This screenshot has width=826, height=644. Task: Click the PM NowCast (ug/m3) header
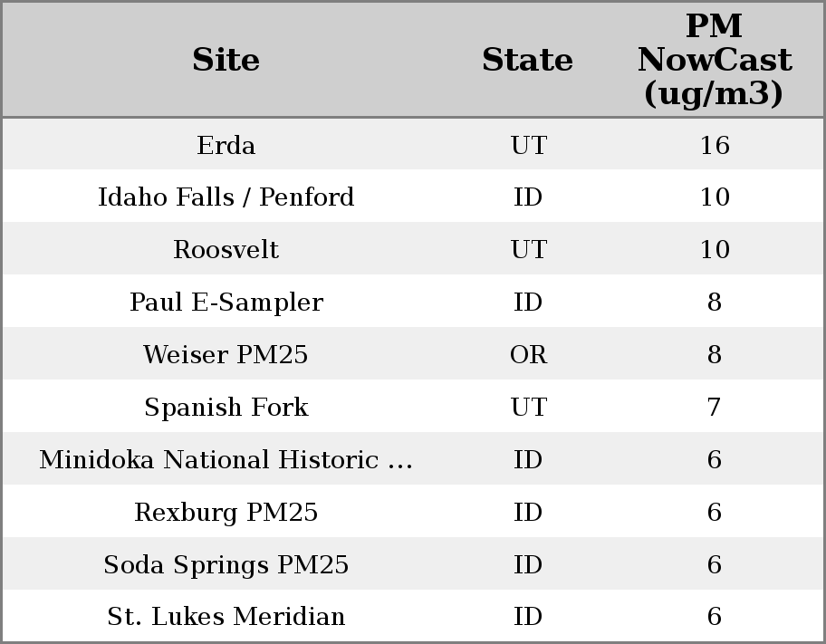[714, 61]
